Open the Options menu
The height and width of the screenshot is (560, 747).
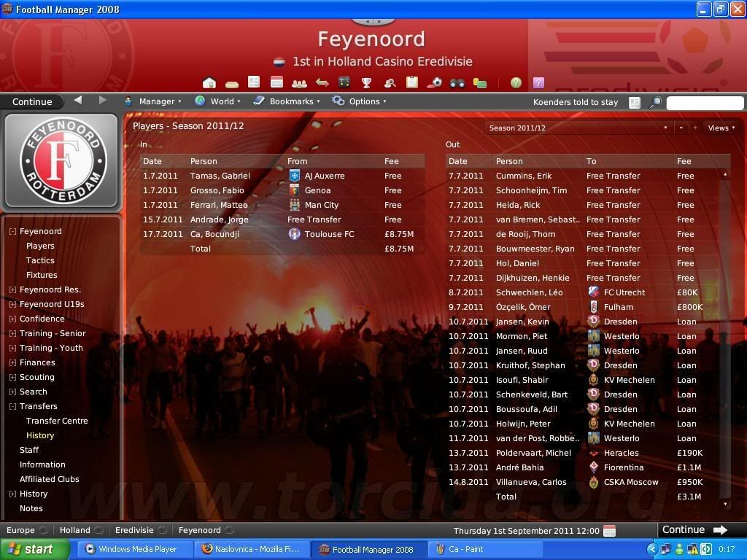[359, 101]
